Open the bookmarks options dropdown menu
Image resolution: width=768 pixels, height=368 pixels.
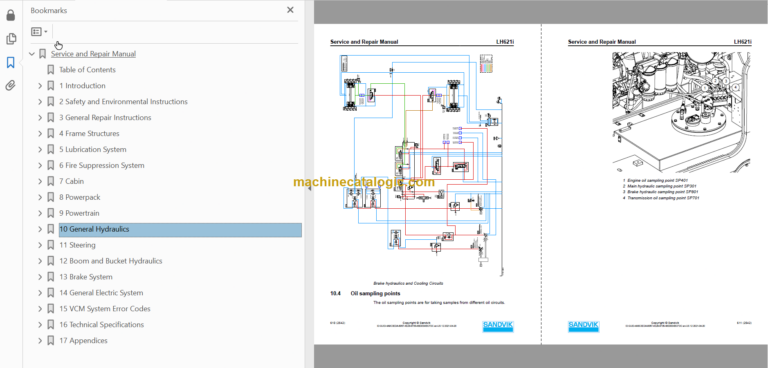[39, 32]
